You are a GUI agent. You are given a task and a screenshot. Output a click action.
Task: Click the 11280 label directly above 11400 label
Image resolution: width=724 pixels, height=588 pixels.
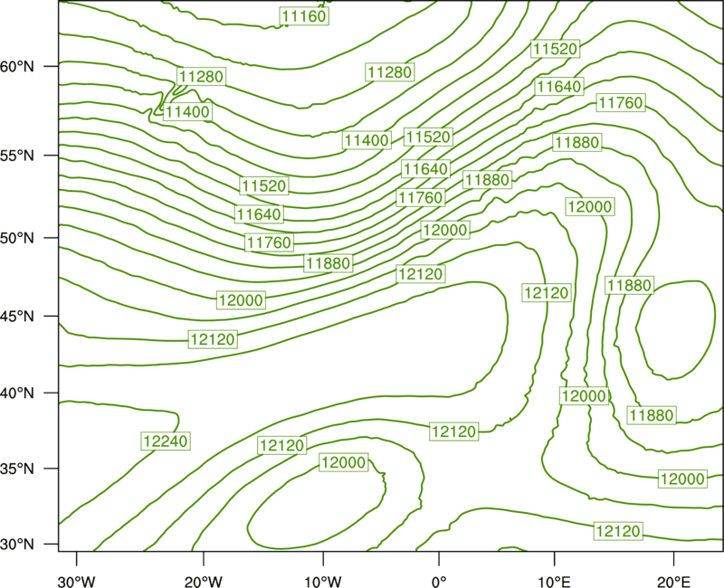201,76
